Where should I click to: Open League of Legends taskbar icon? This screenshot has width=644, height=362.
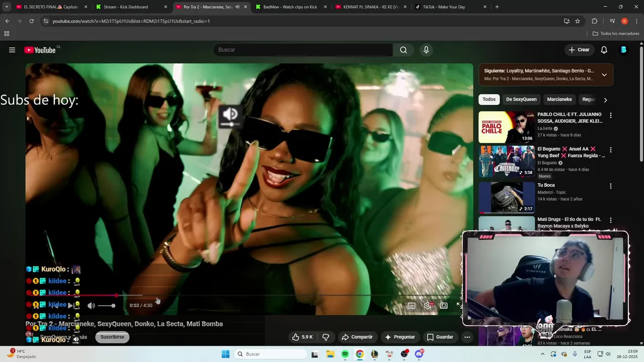(374, 354)
